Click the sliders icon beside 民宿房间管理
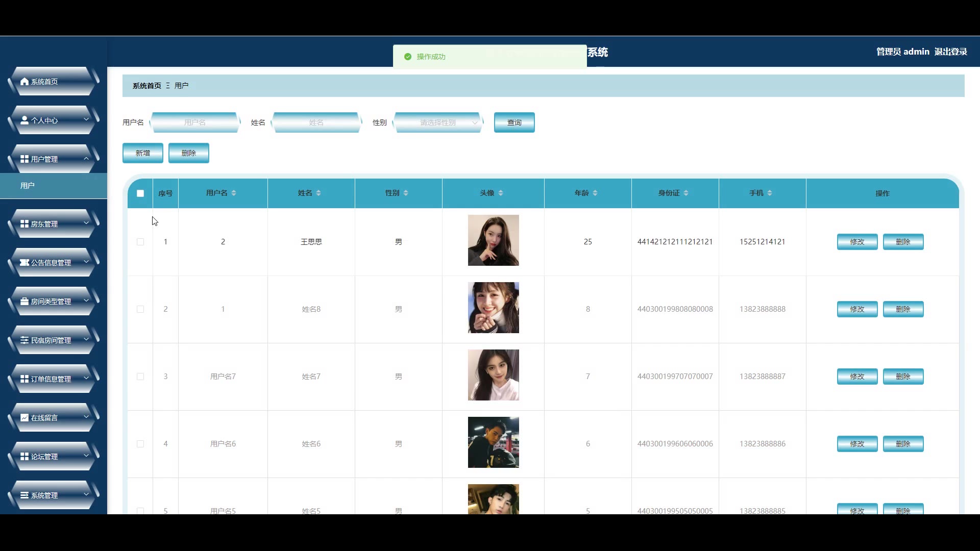 pos(24,340)
